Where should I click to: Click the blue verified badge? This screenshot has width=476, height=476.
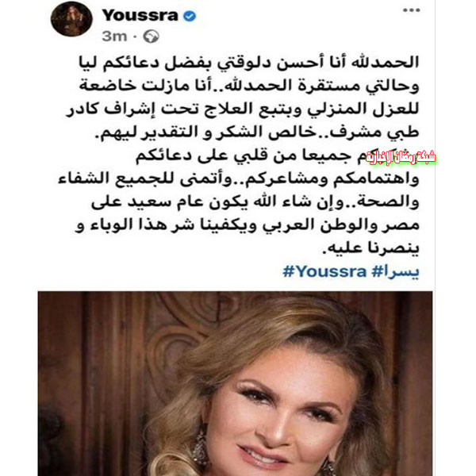[x=190, y=16]
